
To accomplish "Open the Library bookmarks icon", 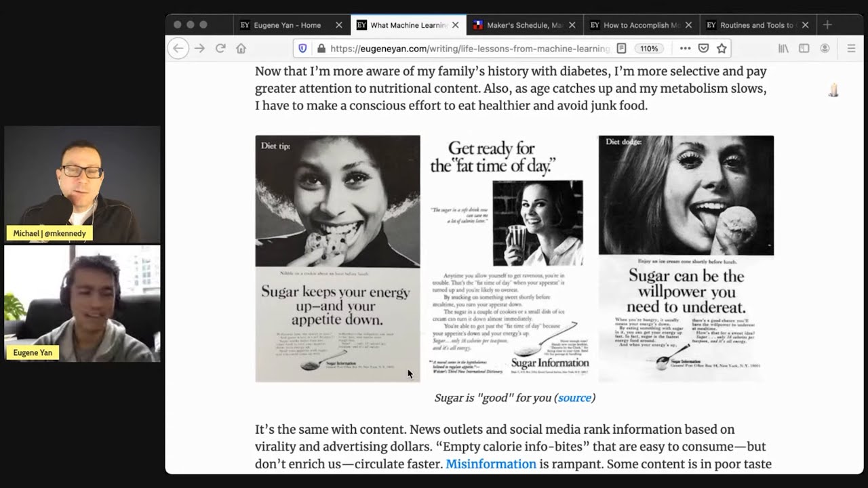I will click(x=783, y=48).
